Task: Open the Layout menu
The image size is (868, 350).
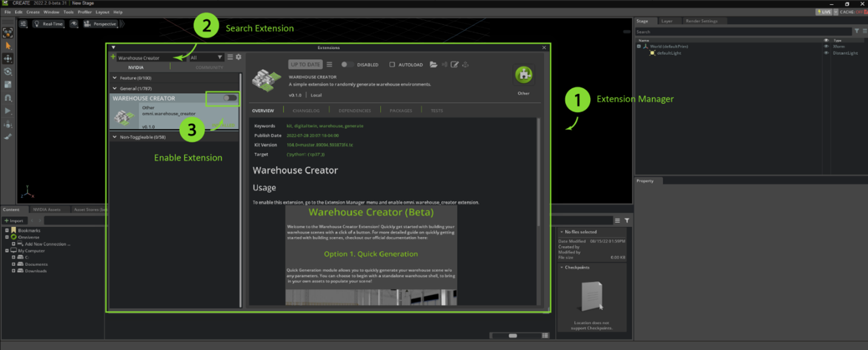Action: (103, 12)
